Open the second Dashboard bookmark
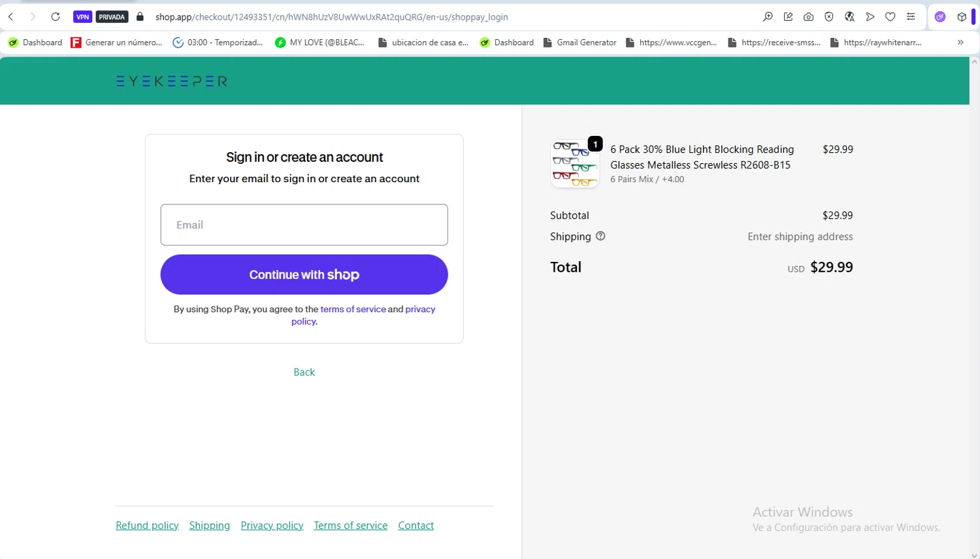The height and width of the screenshot is (559, 980). coord(507,42)
